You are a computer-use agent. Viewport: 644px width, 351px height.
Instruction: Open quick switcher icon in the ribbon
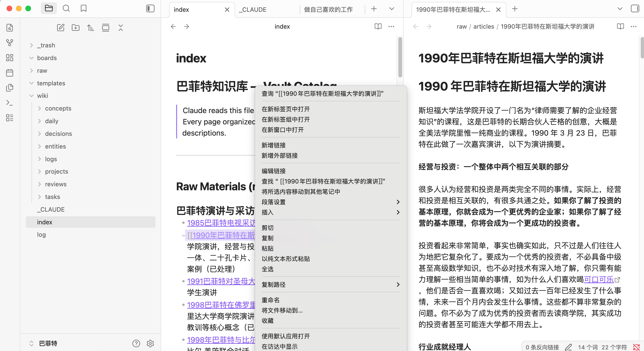(x=9, y=28)
